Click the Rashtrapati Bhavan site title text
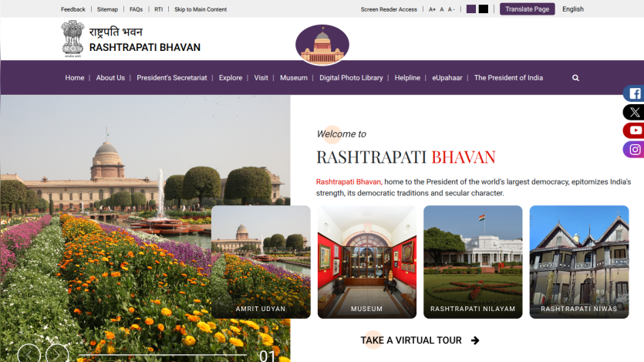 (x=145, y=48)
